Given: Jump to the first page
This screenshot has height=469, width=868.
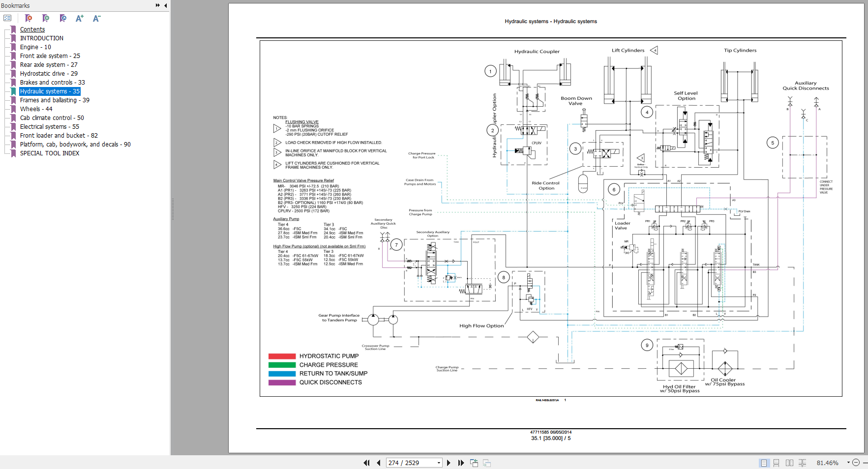Looking at the screenshot, I should pos(366,463).
